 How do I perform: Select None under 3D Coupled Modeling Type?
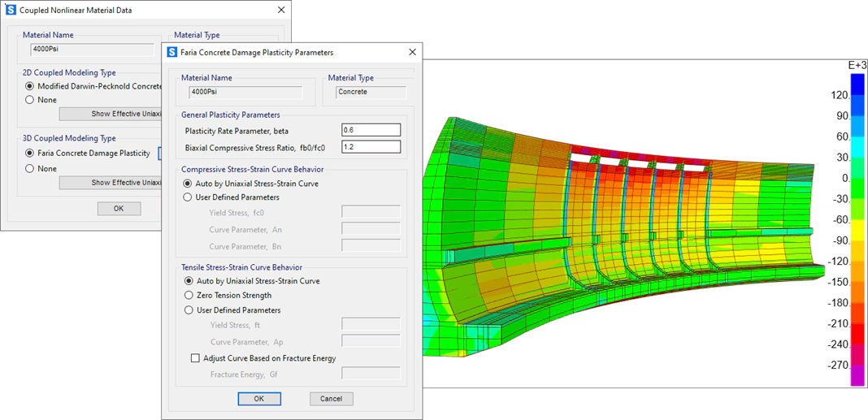pyautogui.click(x=30, y=168)
